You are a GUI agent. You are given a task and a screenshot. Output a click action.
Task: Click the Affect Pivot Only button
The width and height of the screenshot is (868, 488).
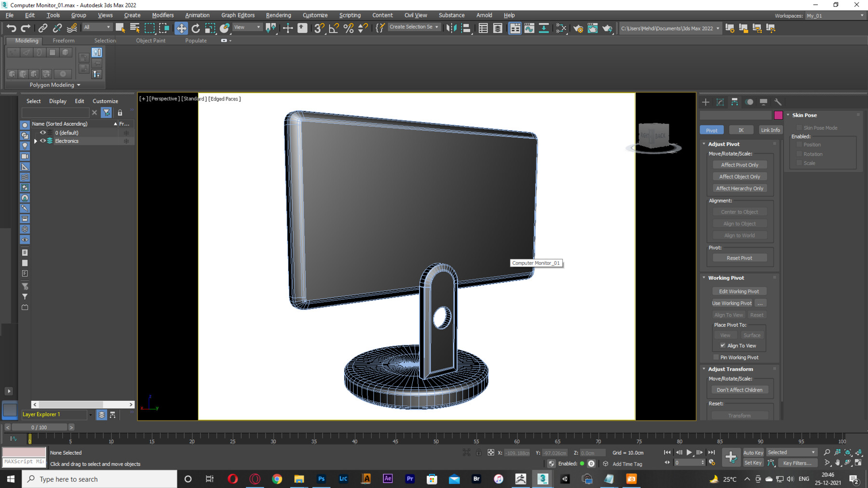pyautogui.click(x=740, y=164)
